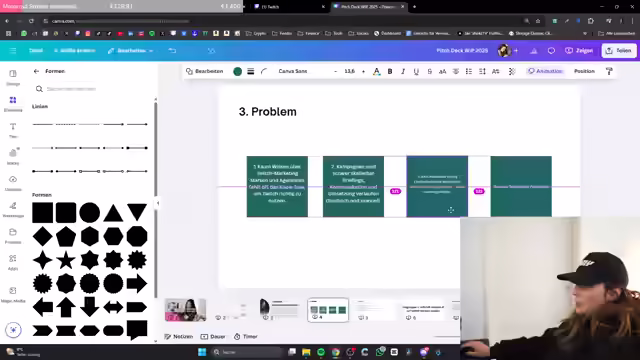Open the text alignment option

[x=456, y=71]
